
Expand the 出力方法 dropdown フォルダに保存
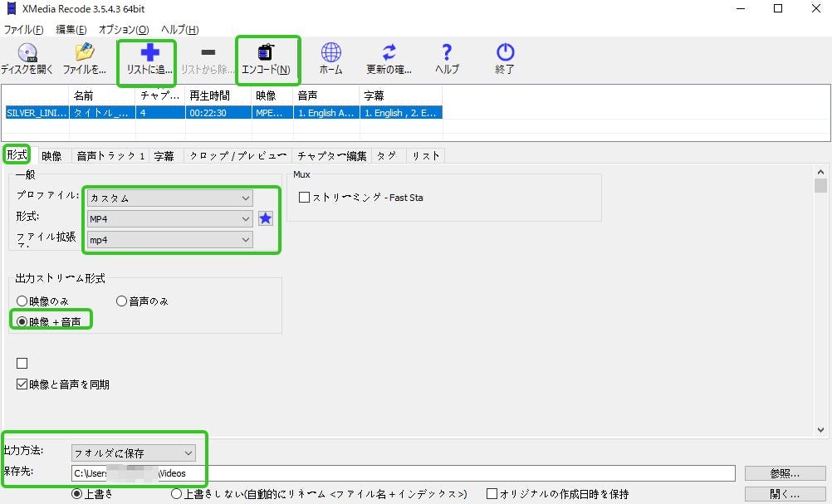[x=134, y=453]
